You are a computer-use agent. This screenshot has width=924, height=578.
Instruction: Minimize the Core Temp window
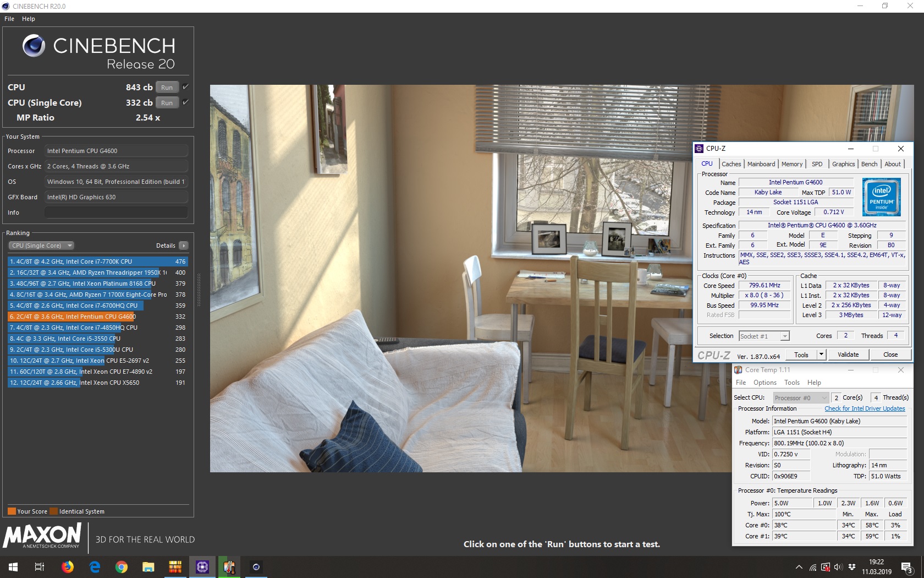click(851, 370)
